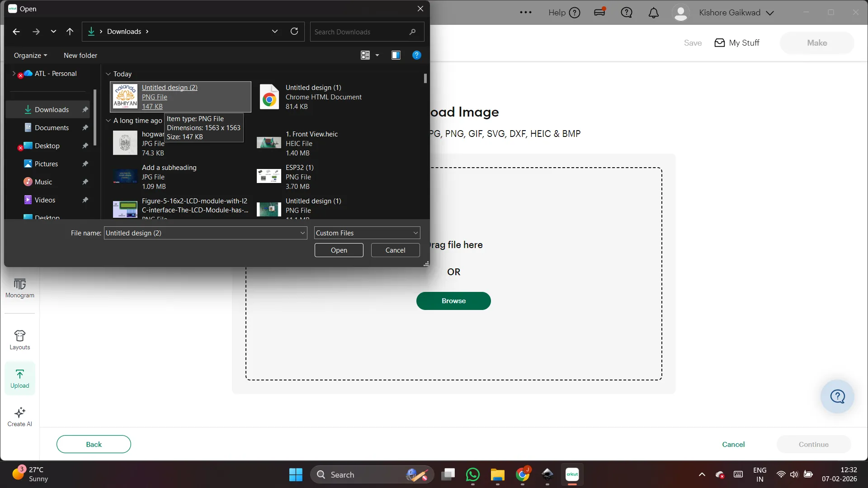
Task: Open the Custom Files type dropdown
Action: click(x=367, y=233)
